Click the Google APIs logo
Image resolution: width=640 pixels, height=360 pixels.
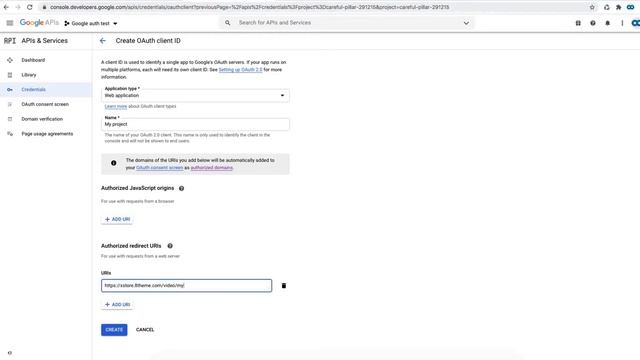39,23
